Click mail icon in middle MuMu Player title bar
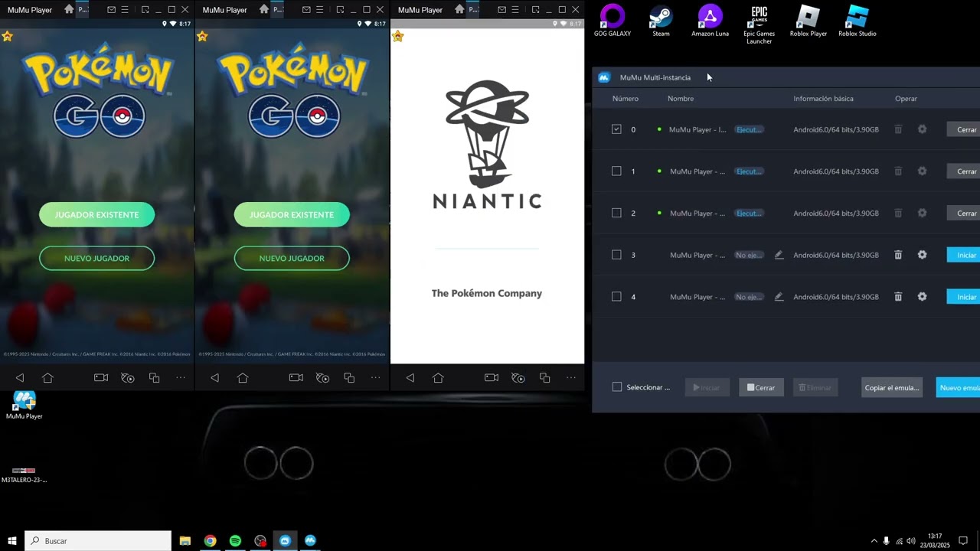Image resolution: width=980 pixels, height=551 pixels. 306,10
